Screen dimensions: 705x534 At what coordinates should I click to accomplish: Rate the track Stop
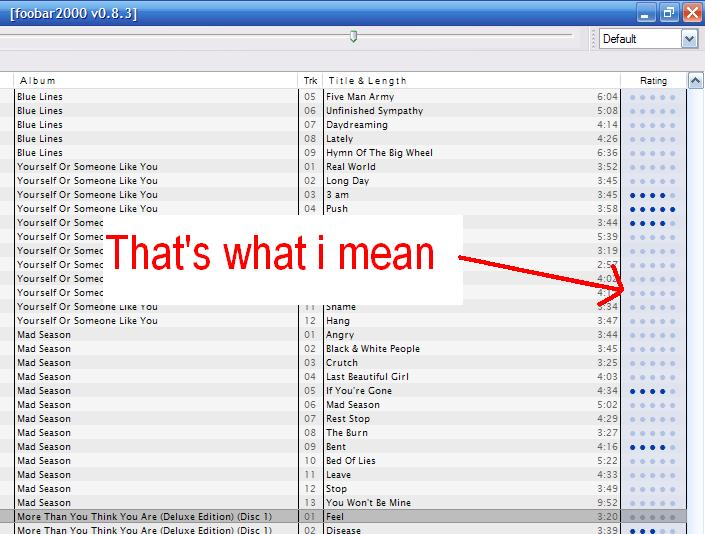point(653,490)
